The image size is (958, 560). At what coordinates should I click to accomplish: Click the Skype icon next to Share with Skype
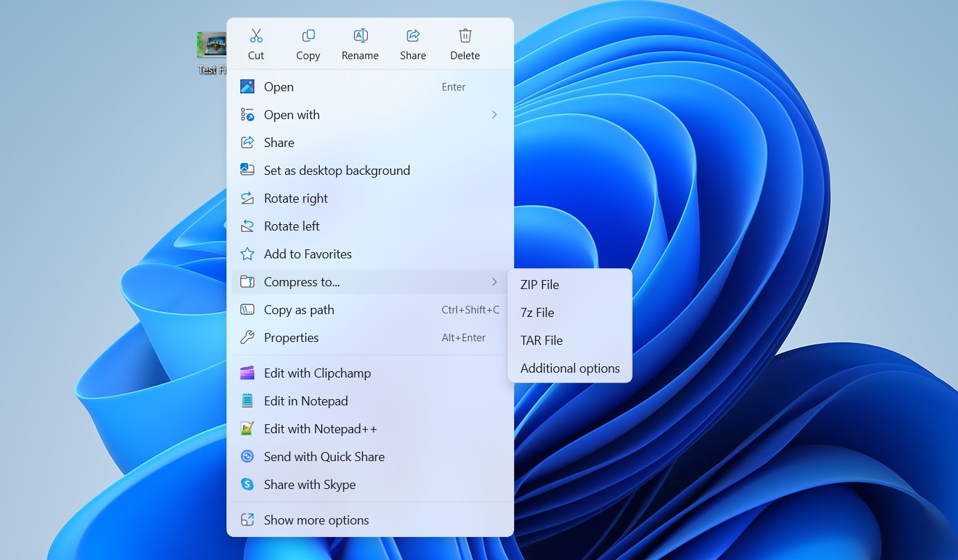pos(247,484)
